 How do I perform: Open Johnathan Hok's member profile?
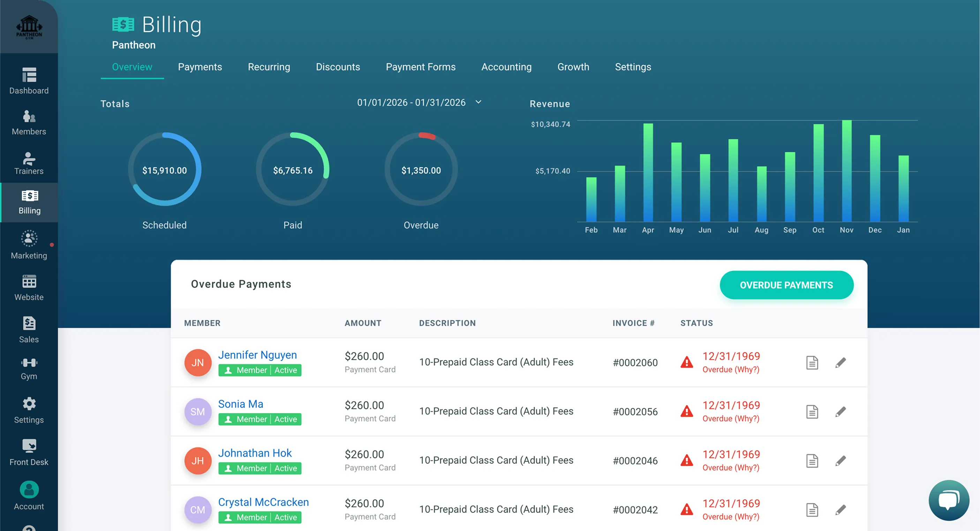click(x=255, y=453)
